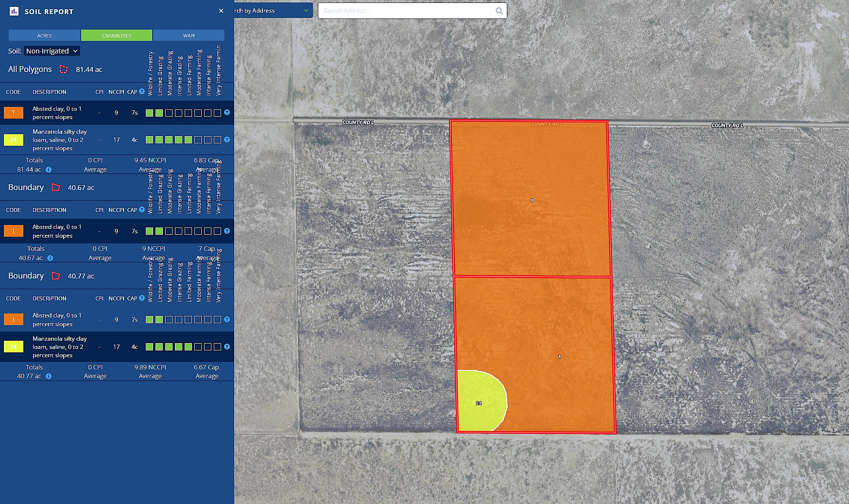Click the magnifying glass search icon
The width and height of the screenshot is (849, 504).
[499, 11]
